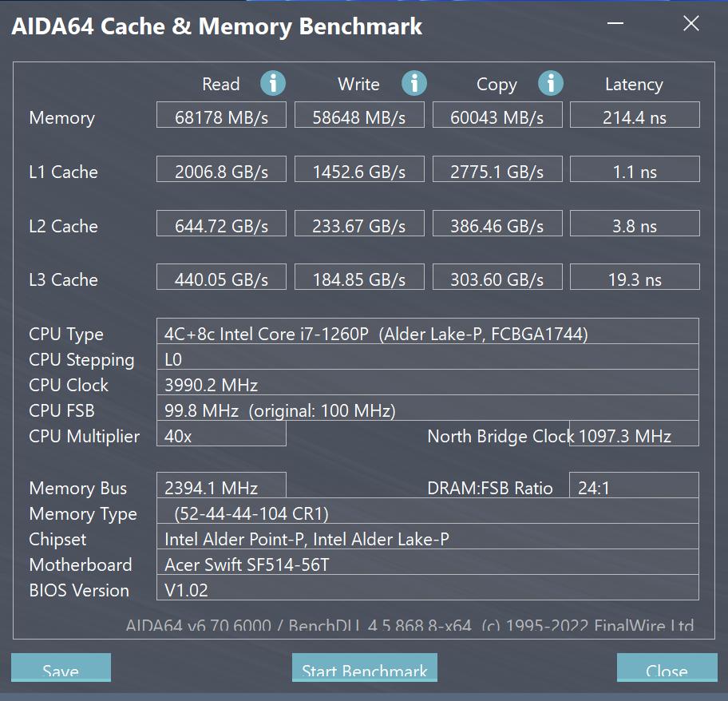Click the info icon next to Copy
This screenshot has width=728, height=701.
point(551,83)
